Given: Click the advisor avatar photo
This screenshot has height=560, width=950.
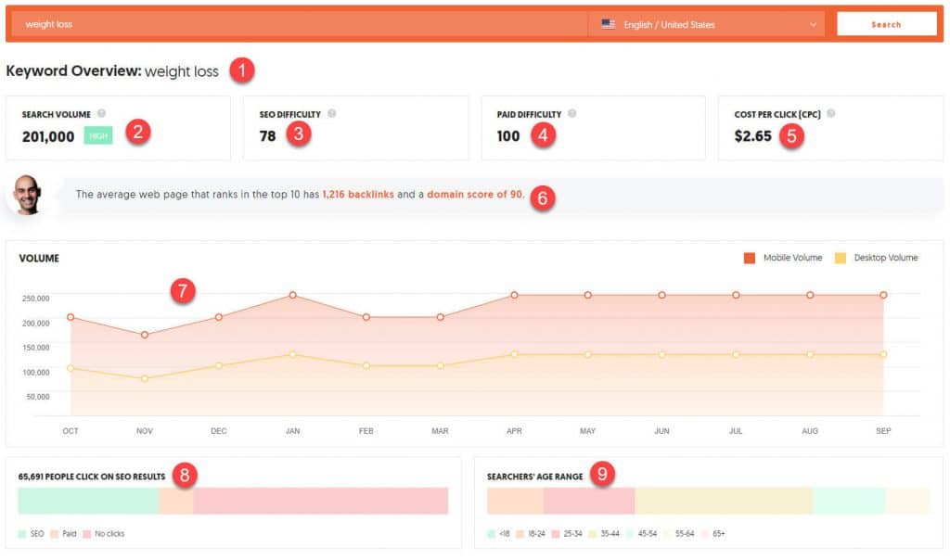Looking at the screenshot, I should 29,195.
